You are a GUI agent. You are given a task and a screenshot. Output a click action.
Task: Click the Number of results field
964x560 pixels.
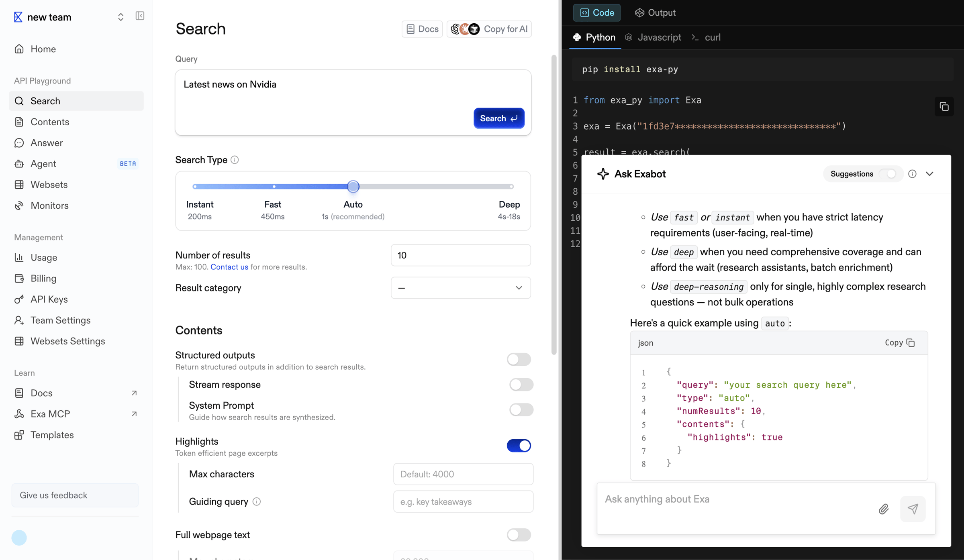tap(461, 255)
